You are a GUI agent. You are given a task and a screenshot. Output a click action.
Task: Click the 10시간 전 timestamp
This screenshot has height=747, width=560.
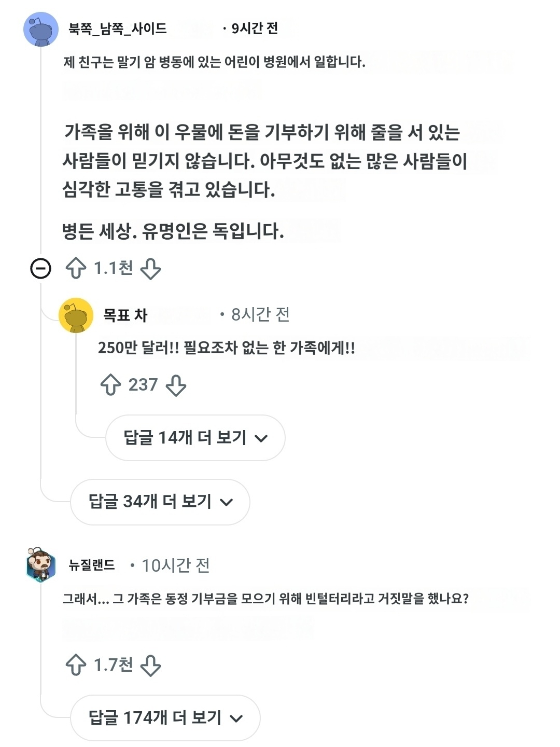tap(176, 565)
